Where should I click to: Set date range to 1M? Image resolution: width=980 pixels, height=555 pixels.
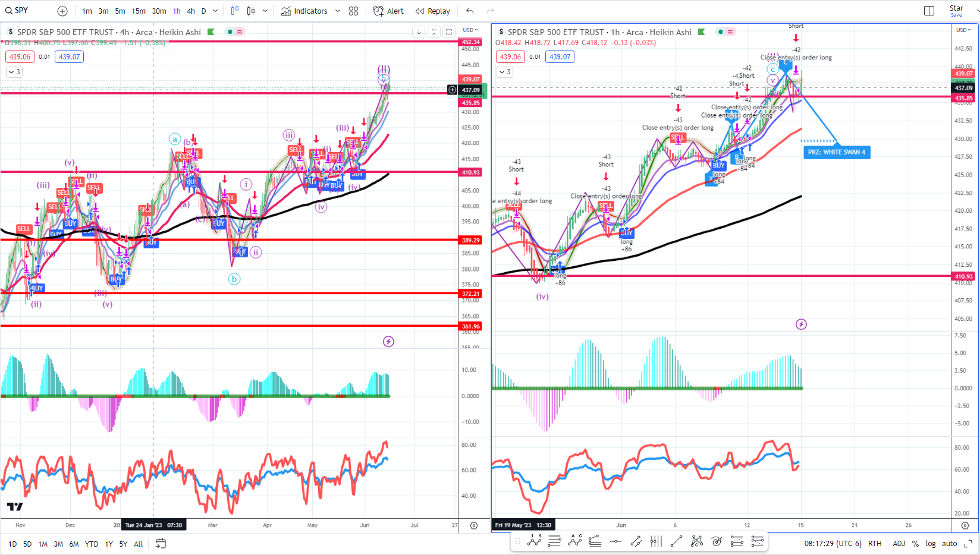coord(43,544)
